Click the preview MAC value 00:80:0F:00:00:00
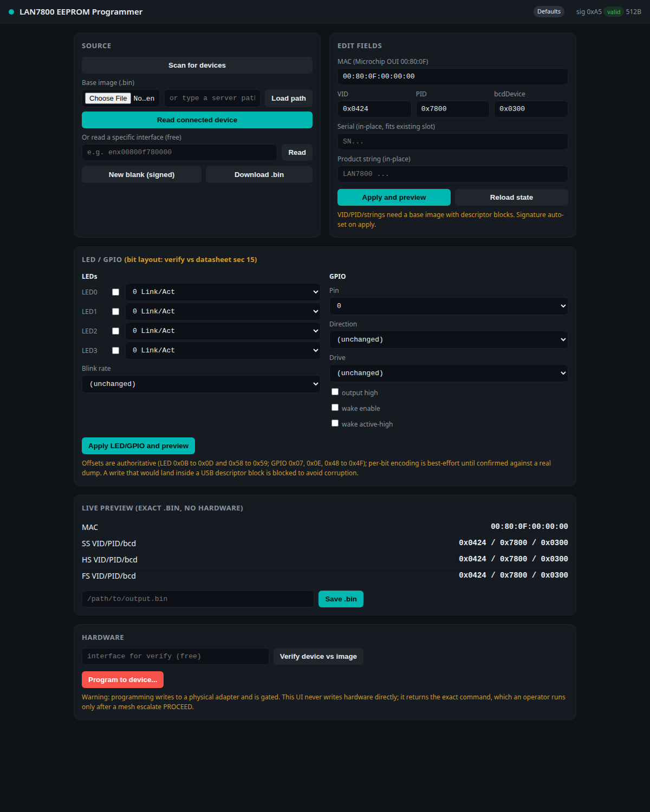The width and height of the screenshot is (650, 812). tap(529, 527)
